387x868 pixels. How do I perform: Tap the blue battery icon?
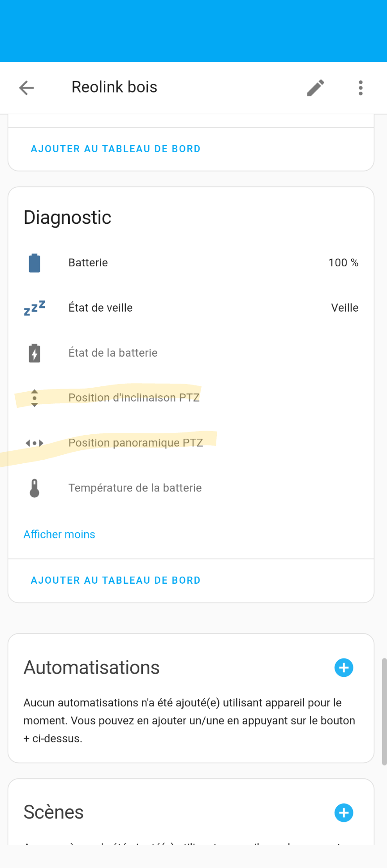tap(34, 263)
